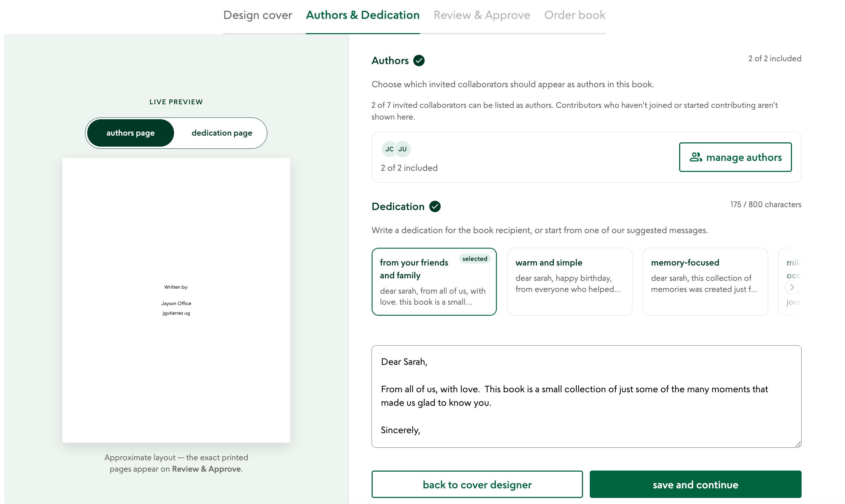845x504 pixels.
Task: Switch preview to authors page
Action: 131,133
